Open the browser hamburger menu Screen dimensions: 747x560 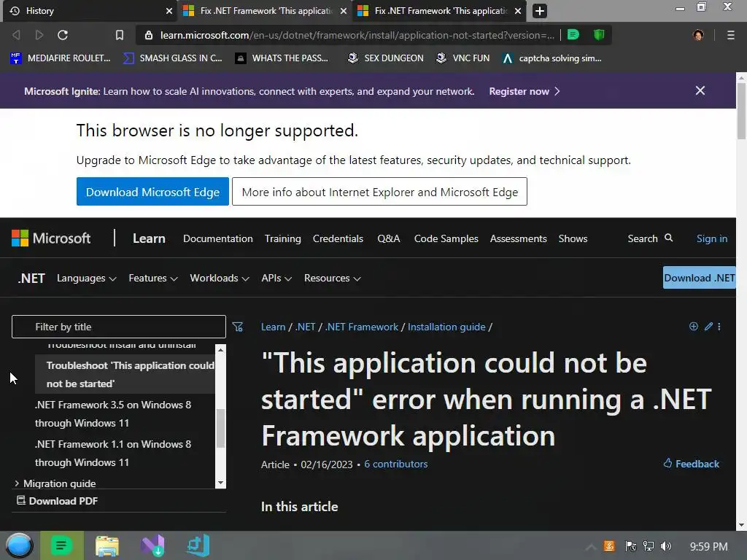730,35
